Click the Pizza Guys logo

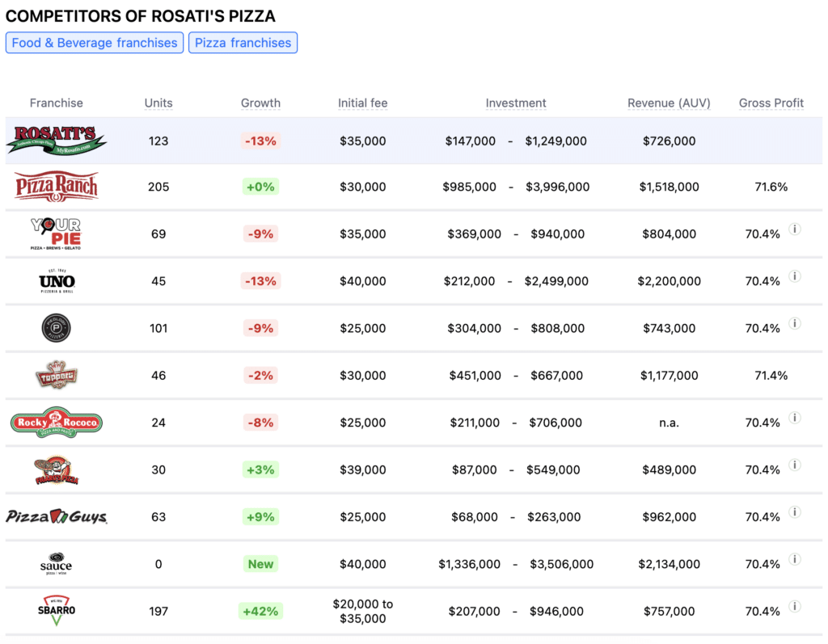click(57, 516)
